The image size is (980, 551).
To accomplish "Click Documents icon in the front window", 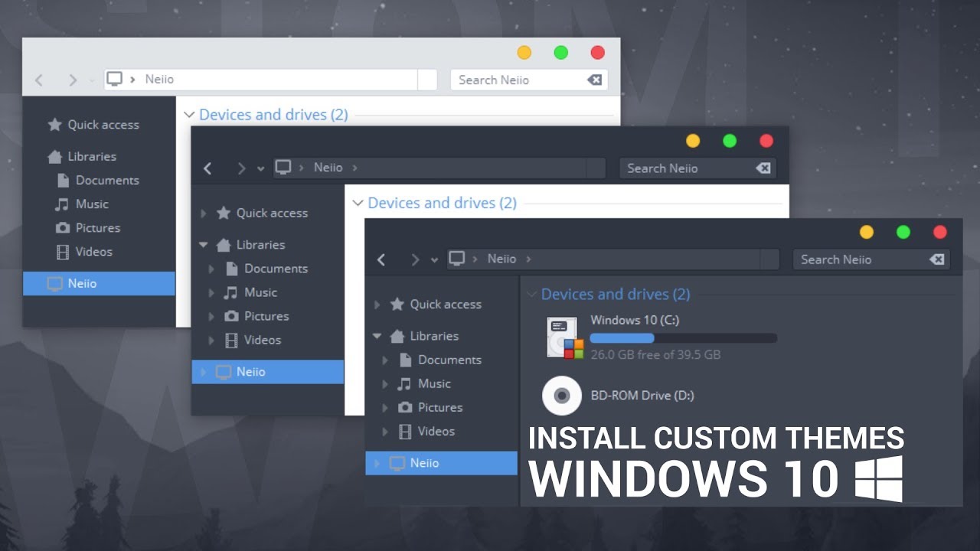I will pyautogui.click(x=406, y=360).
